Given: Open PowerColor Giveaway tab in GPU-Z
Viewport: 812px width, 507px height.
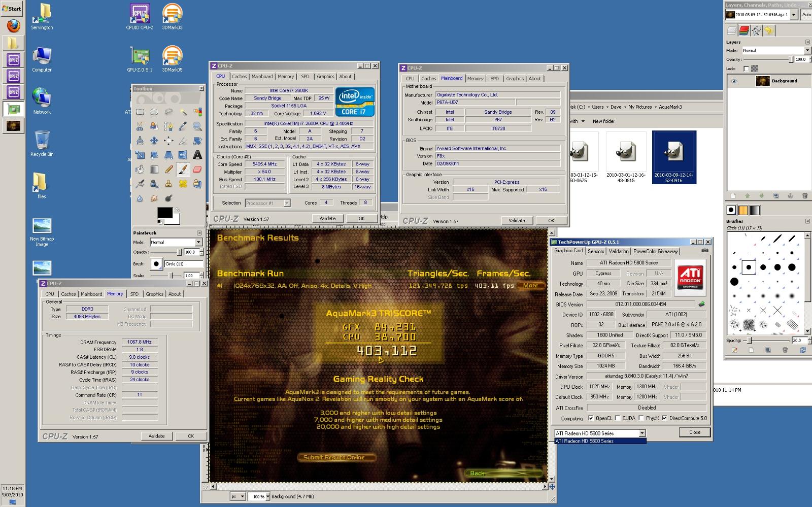Looking at the screenshot, I should pyautogui.click(x=655, y=251).
